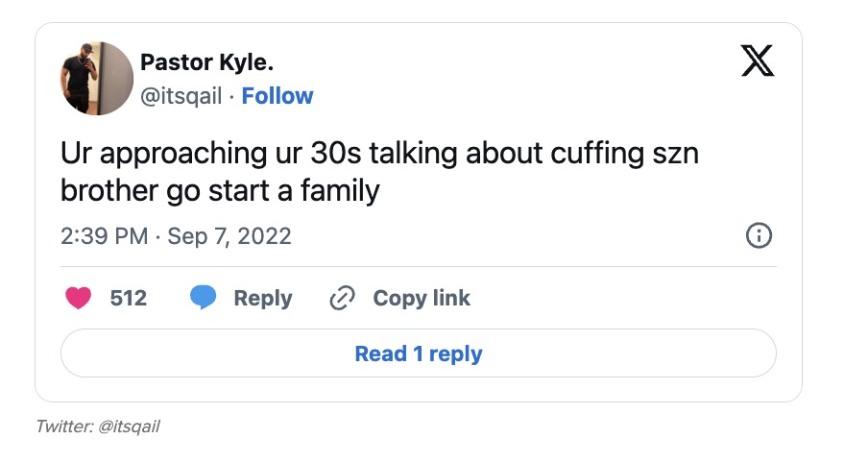Click the line "brother go start a family"
The image size is (868, 463).
coord(220,190)
